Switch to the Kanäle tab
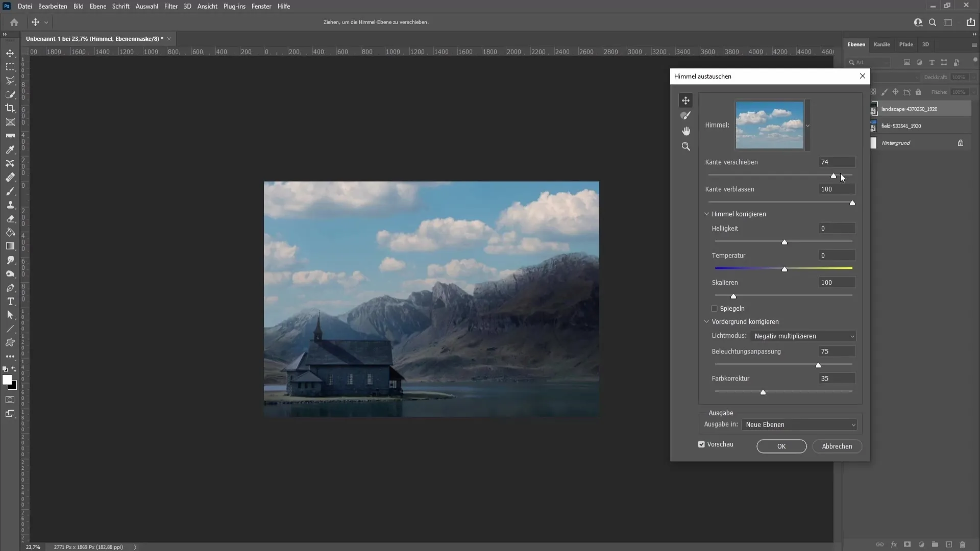980x551 pixels. coord(881,44)
